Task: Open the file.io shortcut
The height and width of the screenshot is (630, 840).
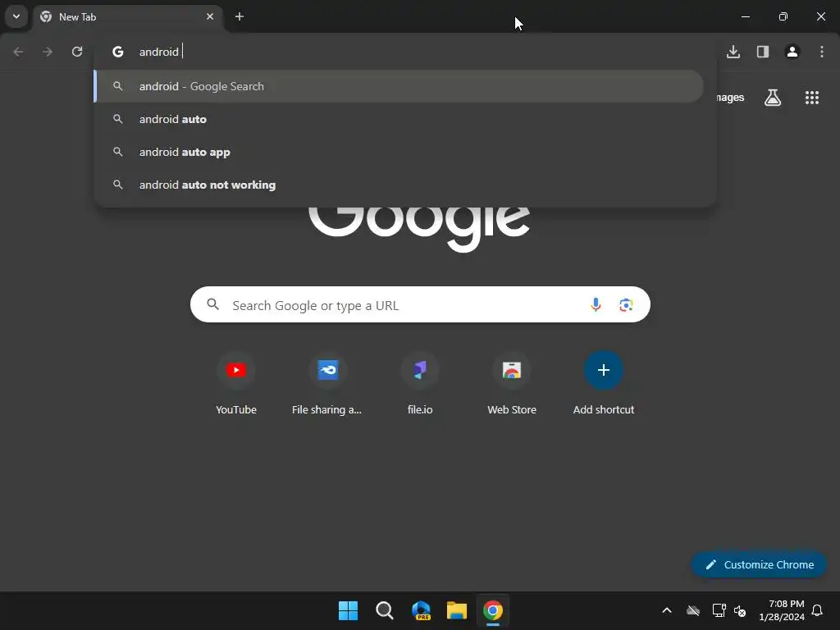Action: pos(420,384)
